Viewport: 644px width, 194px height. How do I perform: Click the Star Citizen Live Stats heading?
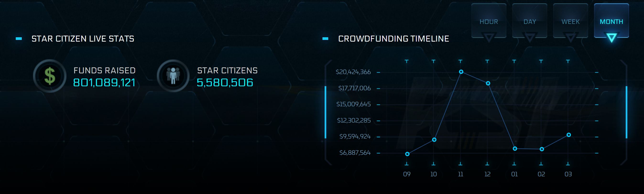83,39
